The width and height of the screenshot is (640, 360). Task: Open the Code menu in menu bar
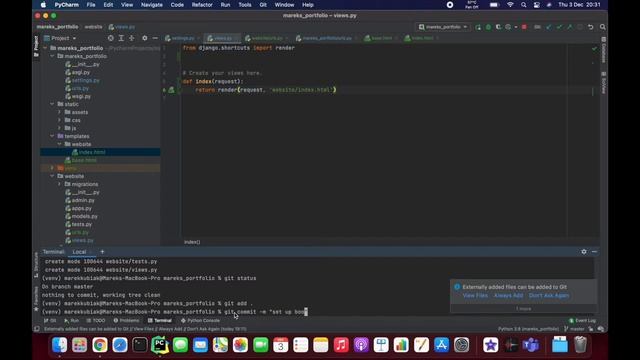click(177, 5)
